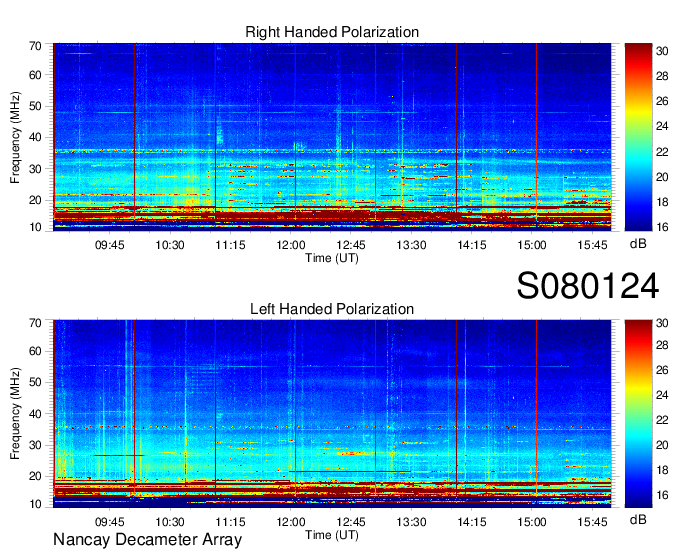Click 50 MHz frequency tick of Right Handed plot
The height and width of the screenshot is (552, 680).
pyautogui.click(x=35, y=106)
